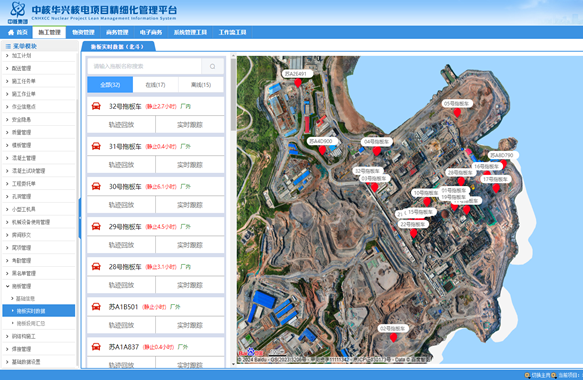Switch to the 离线(15) filter tab
Viewport: 583px width, 380px height.
pos(201,85)
